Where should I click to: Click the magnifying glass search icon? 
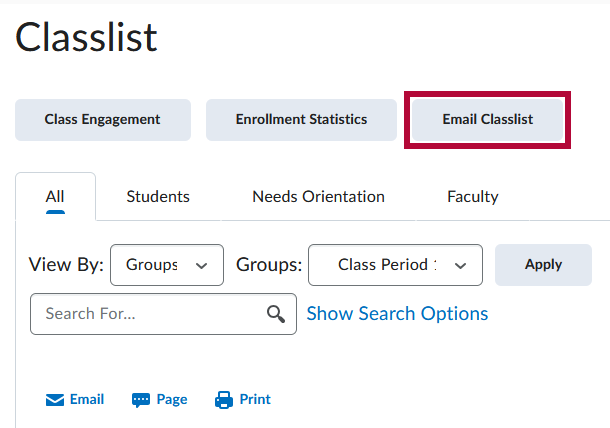coord(276,314)
